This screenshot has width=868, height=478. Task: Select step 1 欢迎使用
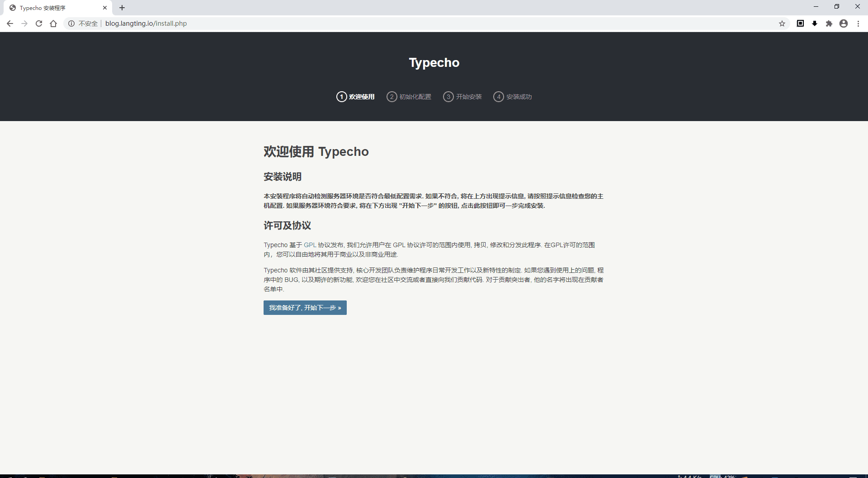[x=355, y=97]
